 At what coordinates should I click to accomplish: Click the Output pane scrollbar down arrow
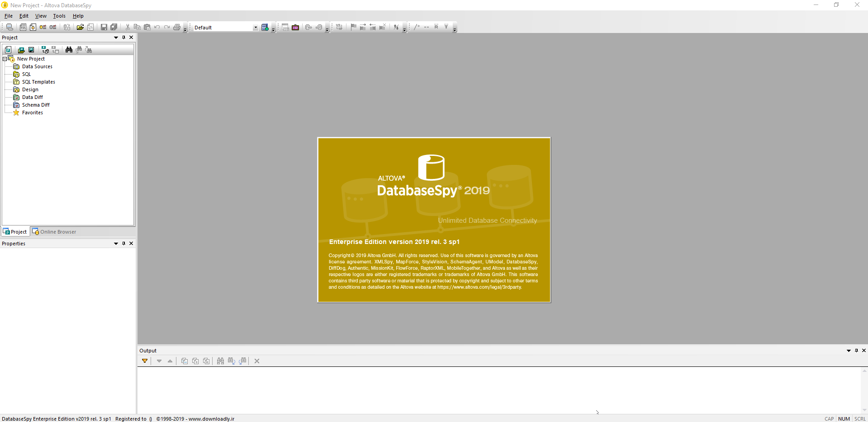pyautogui.click(x=864, y=410)
